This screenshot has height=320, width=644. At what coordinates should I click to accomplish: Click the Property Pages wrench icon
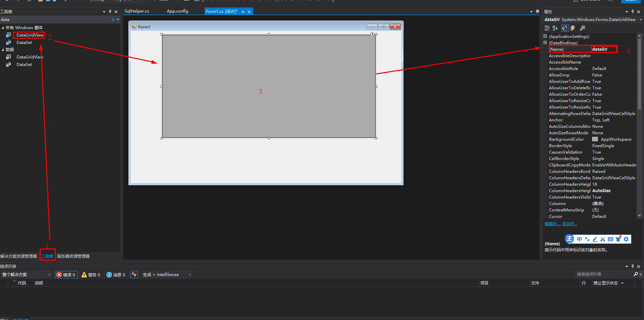(x=582, y=28)
